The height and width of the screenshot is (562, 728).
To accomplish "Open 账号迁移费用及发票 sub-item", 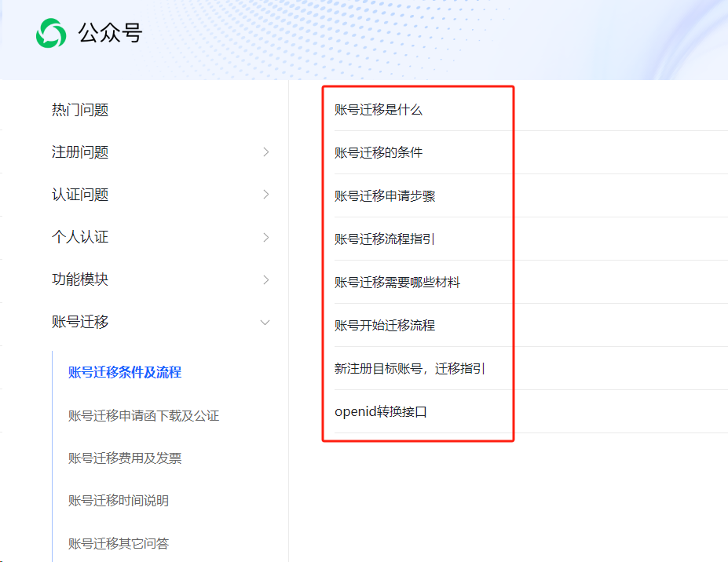I will [124, 458].
